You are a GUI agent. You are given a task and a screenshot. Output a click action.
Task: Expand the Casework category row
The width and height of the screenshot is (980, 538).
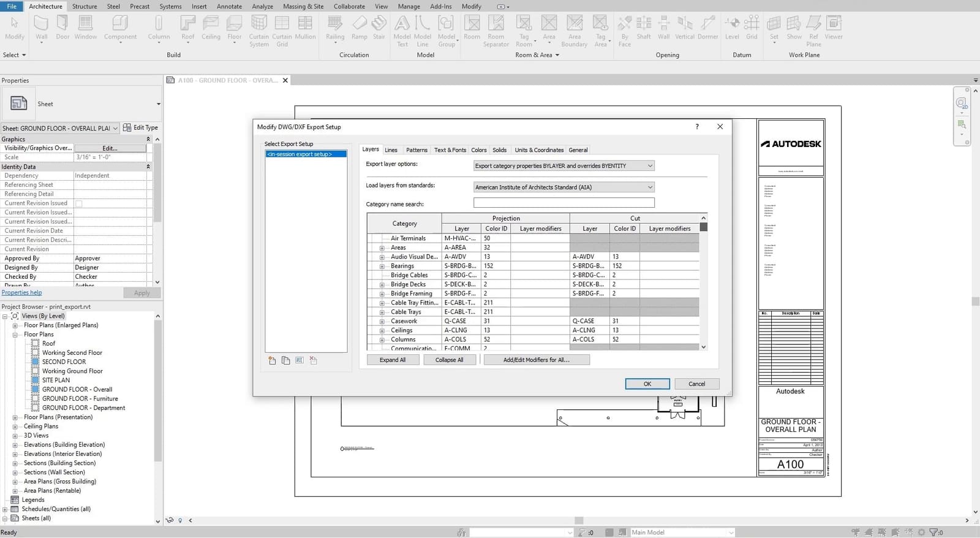(x=382, y=322)
